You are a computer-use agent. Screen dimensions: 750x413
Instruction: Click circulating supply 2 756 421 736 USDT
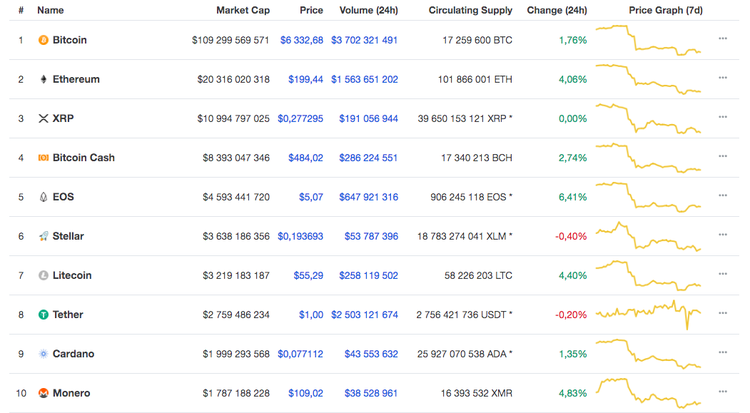[x=464, y=315]
